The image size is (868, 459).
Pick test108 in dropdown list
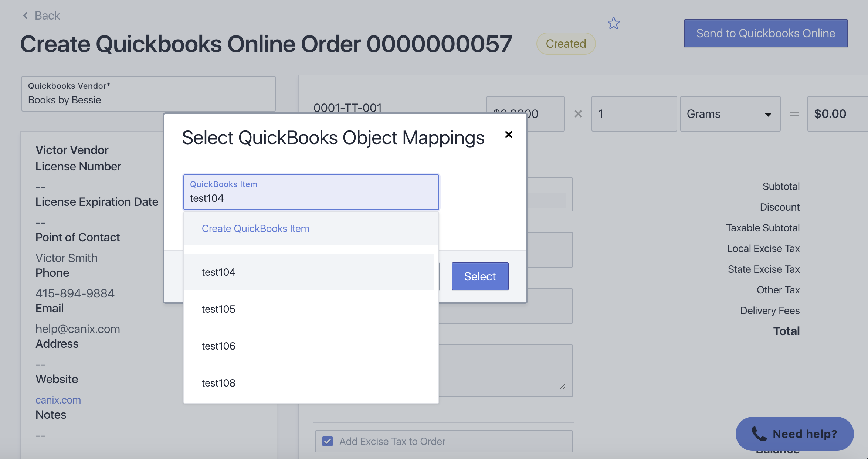[x=218, y=383]
